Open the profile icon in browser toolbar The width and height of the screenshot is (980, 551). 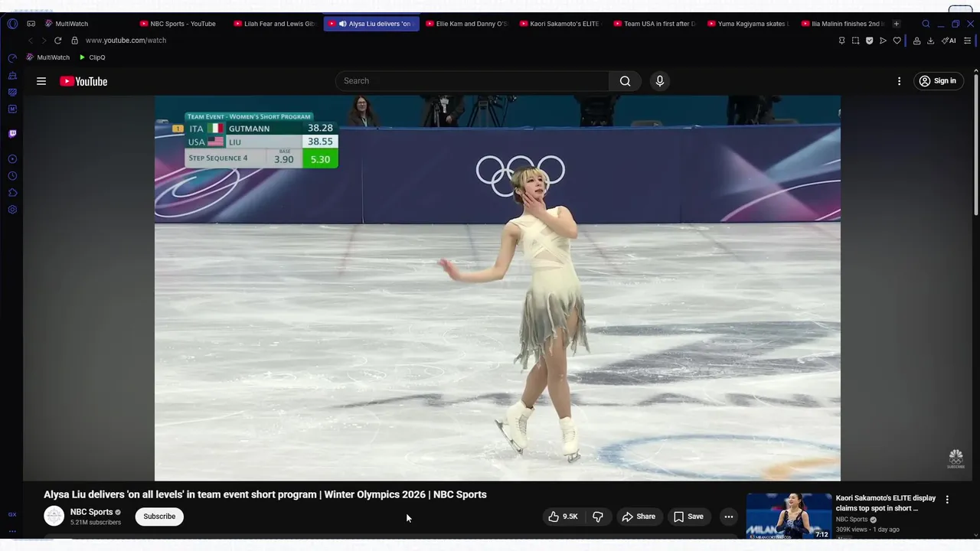tap(916, 41)
